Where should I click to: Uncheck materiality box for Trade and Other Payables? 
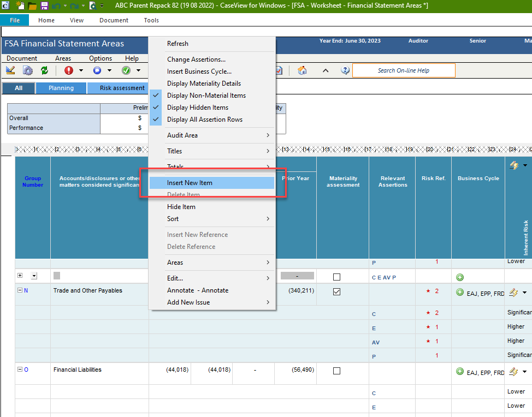pyautogui.click(x=336, y=291)
